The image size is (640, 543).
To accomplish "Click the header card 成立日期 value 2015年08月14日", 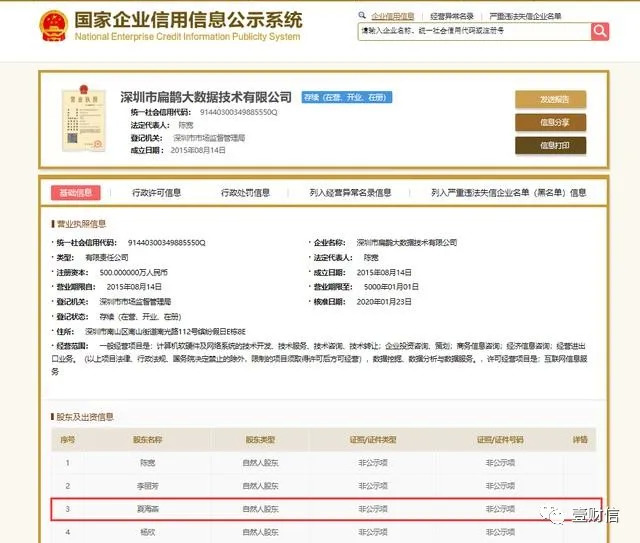I will coord(198,150).
